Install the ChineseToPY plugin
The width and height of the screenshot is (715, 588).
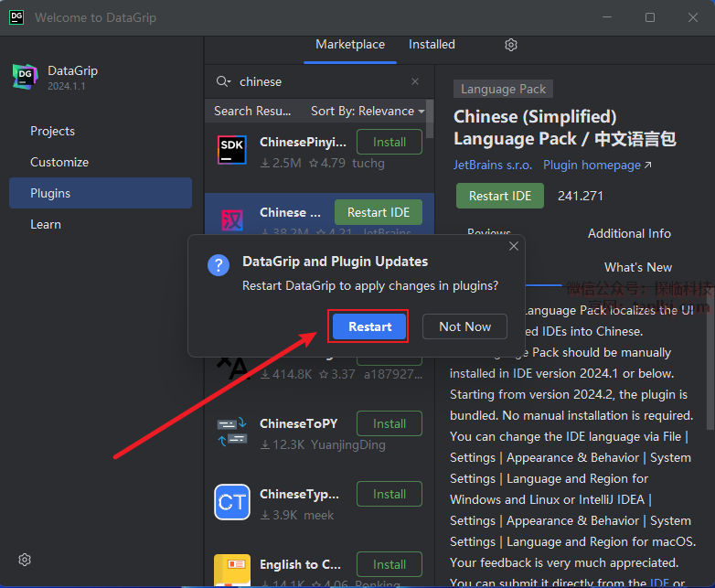[x=389, y=423]
